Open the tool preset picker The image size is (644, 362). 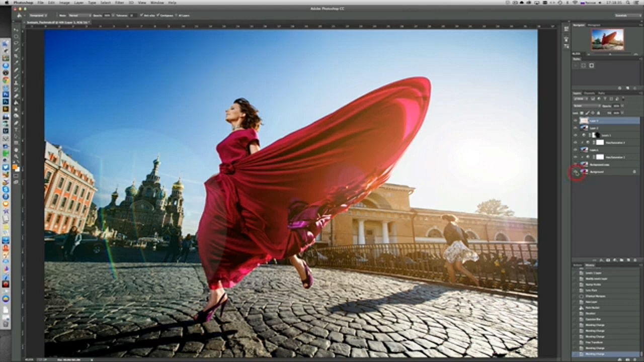[x=20, y=16]
